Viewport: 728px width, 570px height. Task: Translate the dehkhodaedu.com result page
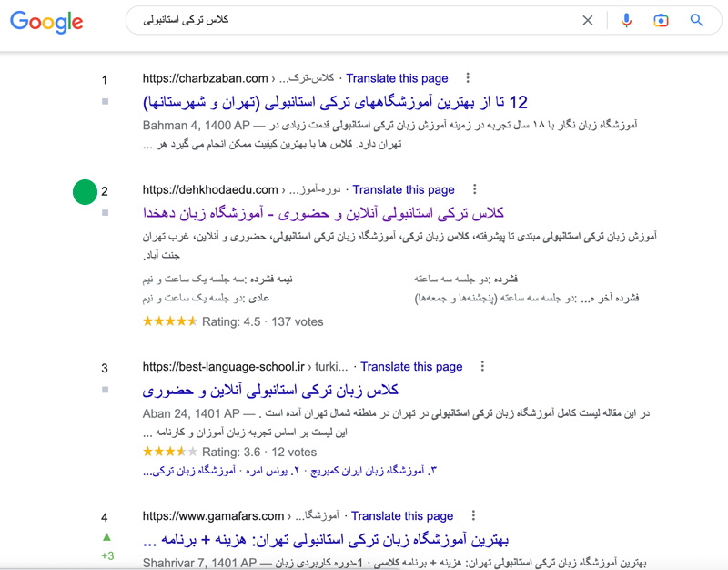click(x=403, y=190)
